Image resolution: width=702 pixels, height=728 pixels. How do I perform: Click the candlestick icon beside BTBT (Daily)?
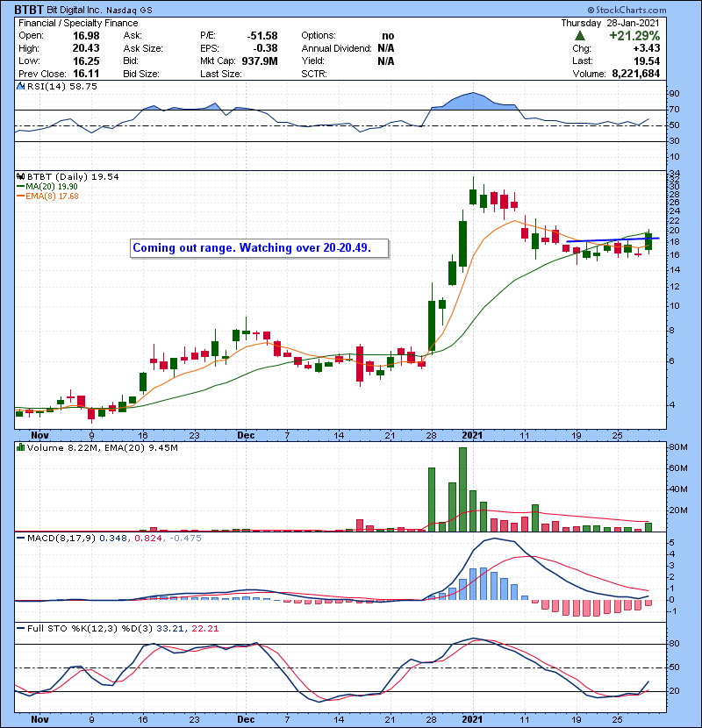(20, 177)
